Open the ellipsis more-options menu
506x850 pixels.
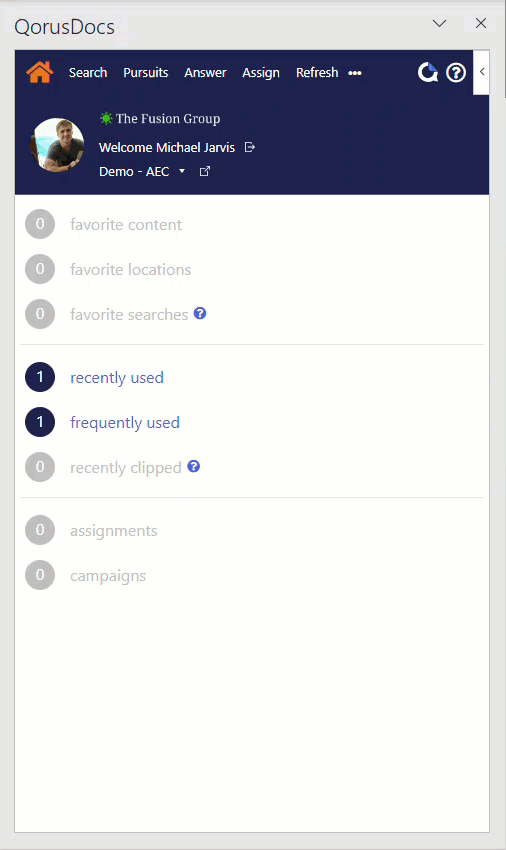(x=355, y=73)
